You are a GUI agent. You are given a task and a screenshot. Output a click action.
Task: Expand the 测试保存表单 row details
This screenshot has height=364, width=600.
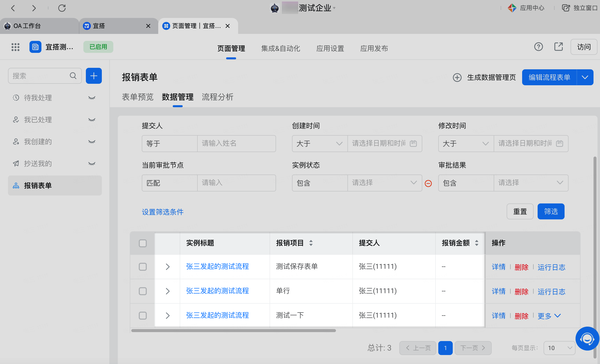(x=168, y=267)
